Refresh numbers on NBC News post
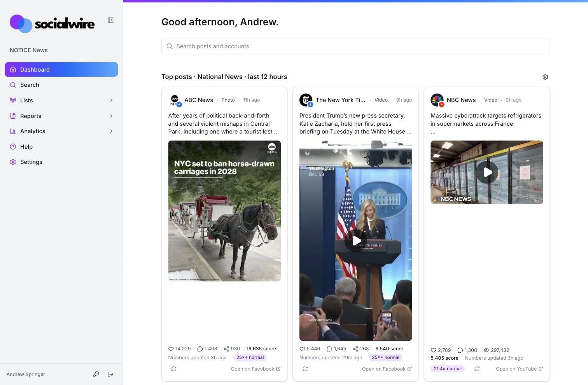 click(477, 369)
